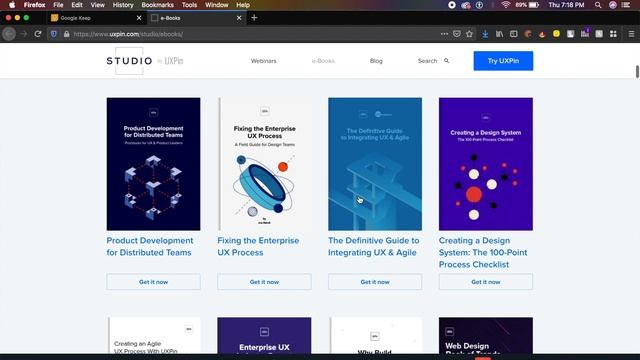Go to Webinars section
Viewport: 640px width, 360px height.
tap(263, 61)
